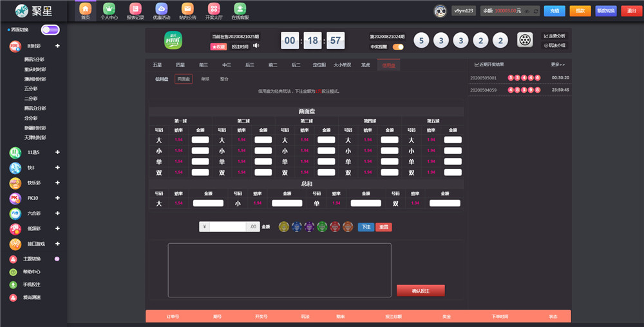Switch to the 龙虎 tab
Image resolution: width=644 pixels, height=327 pixels.
coord(365,65)
